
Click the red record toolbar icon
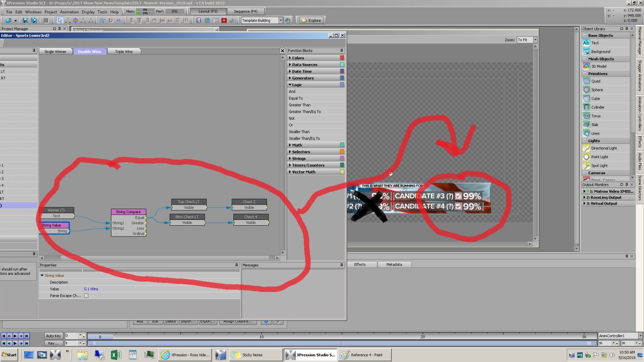tap(223, 20)
